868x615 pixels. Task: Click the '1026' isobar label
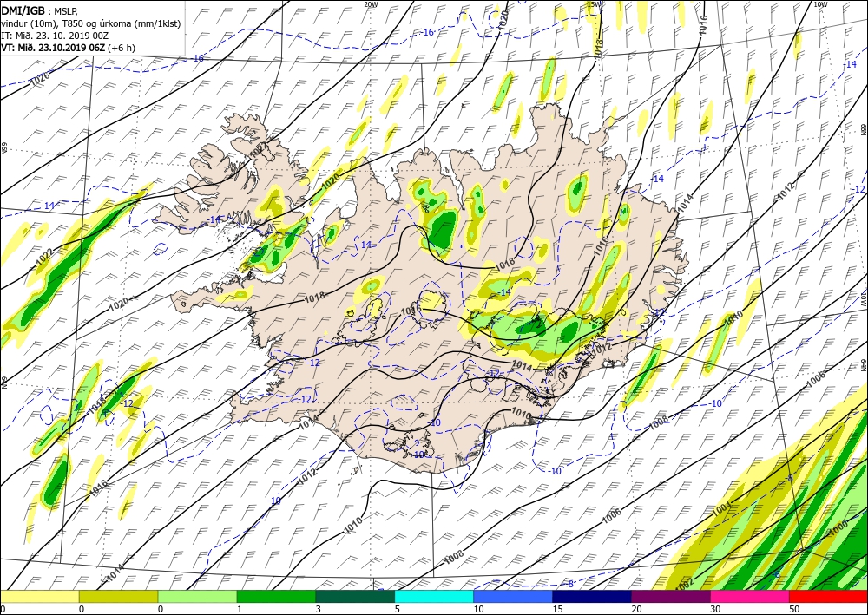coord(39,80)
